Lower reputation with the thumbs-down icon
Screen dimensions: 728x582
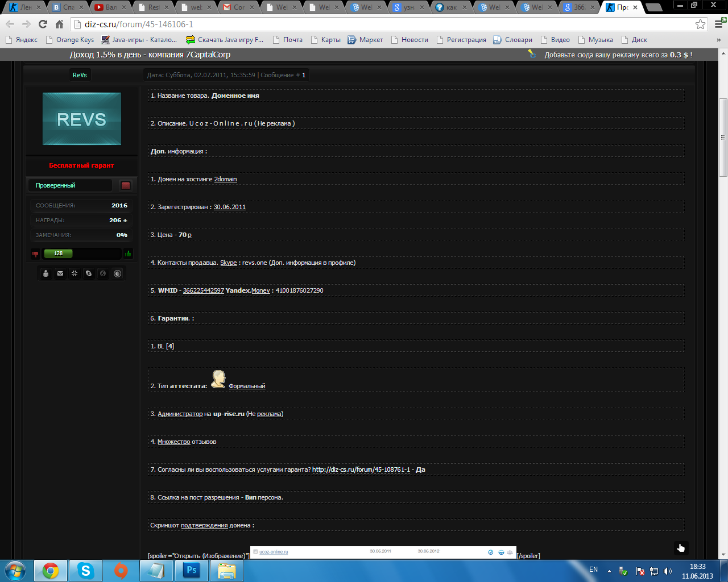click(35, 254)
